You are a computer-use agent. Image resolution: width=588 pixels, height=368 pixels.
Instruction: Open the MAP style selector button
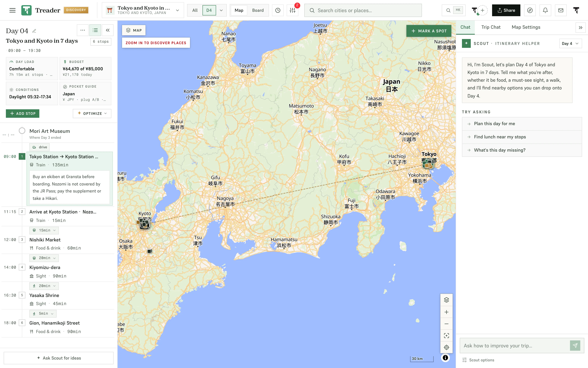point(134,30)
